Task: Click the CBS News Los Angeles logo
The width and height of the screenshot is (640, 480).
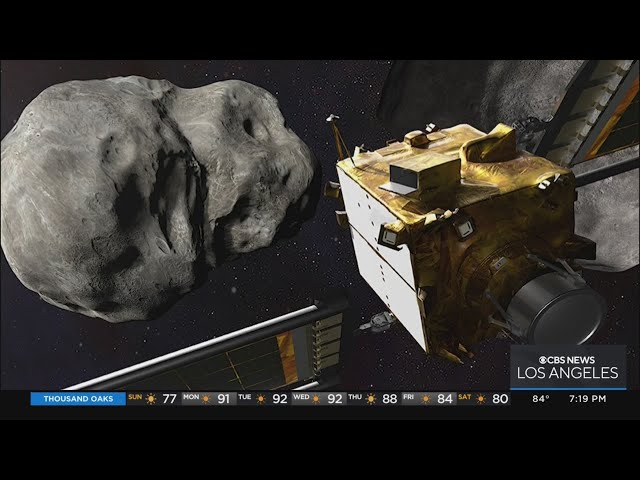Action: coord(568,367)
